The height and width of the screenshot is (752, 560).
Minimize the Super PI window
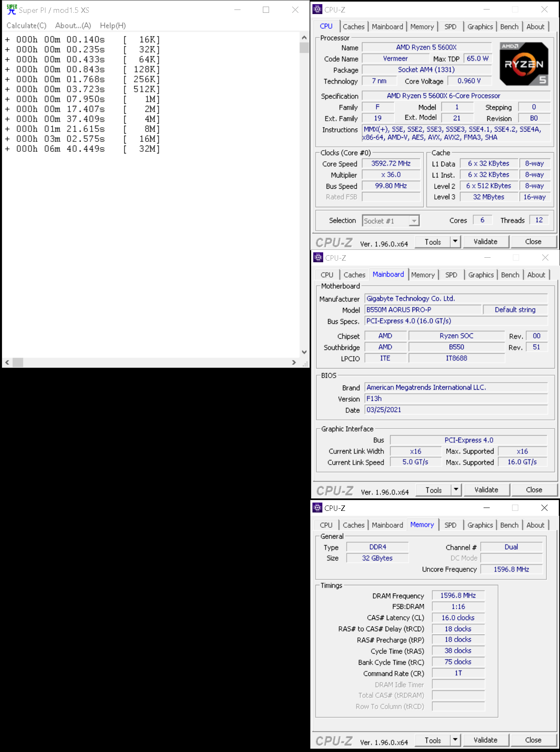237,10
